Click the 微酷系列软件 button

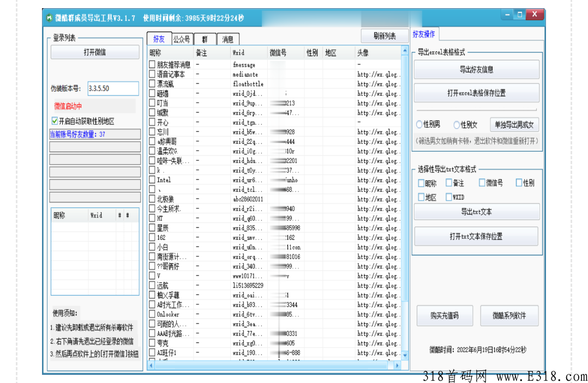click(x=509, y=315)
